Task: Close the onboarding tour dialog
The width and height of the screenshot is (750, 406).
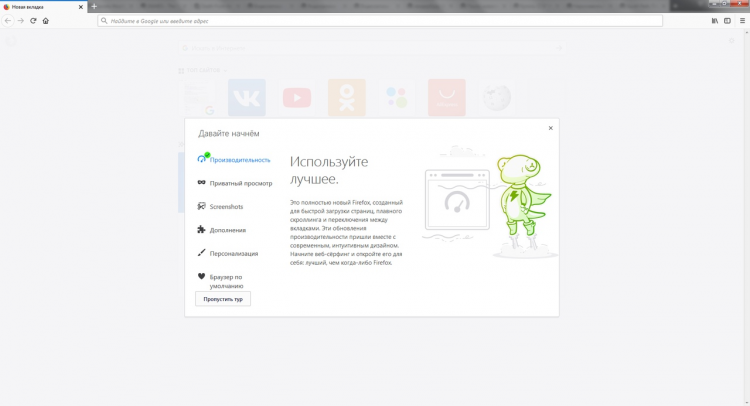Action: coord(551,128)
